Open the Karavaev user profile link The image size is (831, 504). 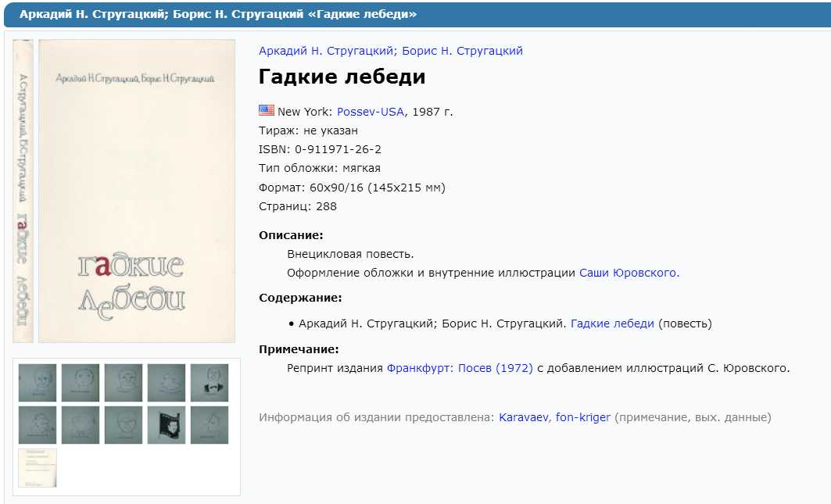pyautogui.click(x=524, y=417)
